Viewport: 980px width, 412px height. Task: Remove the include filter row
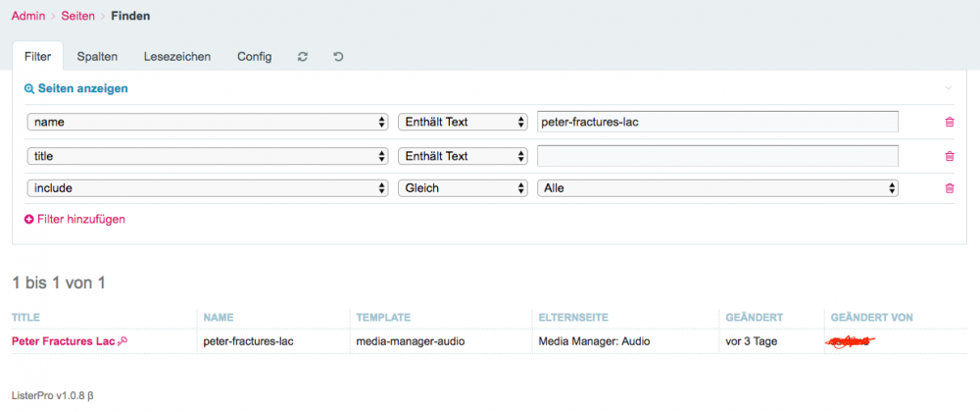click(949, 188)
